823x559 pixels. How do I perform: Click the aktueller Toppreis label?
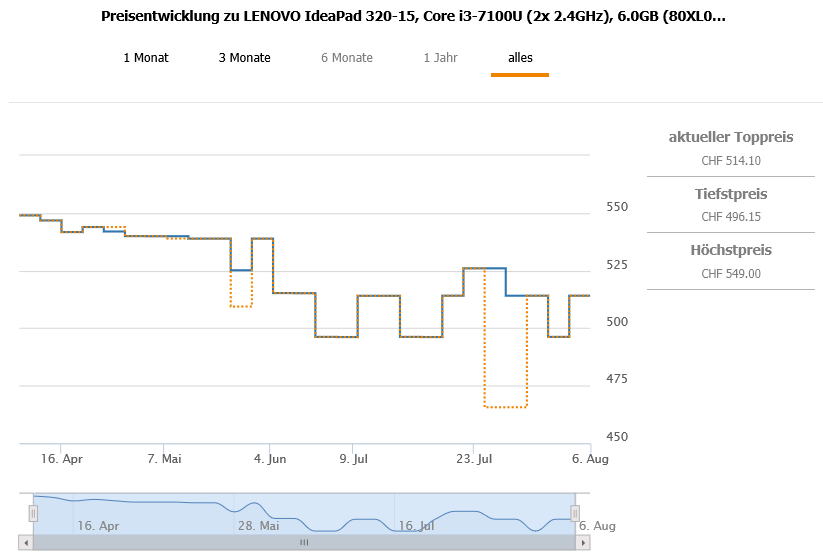tap(730, 137)
